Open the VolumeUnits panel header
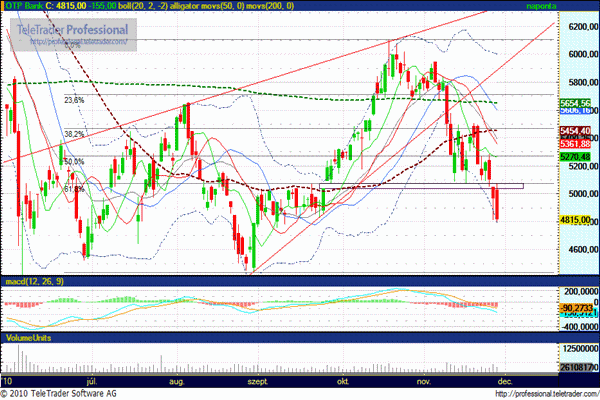The width and height of the screenshot is (600, 400). (28, 340)
